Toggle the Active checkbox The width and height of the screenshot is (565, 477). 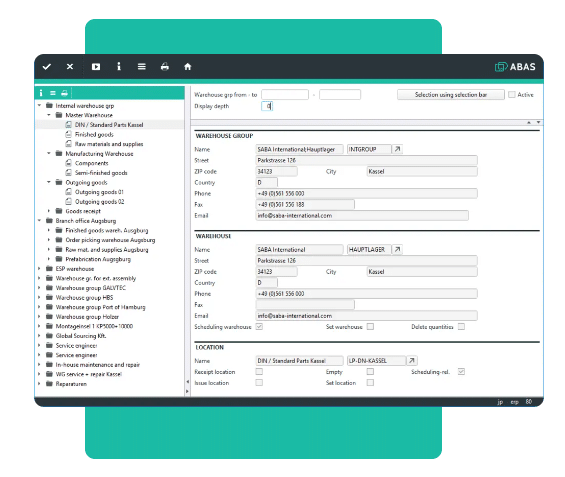(512, 94)
